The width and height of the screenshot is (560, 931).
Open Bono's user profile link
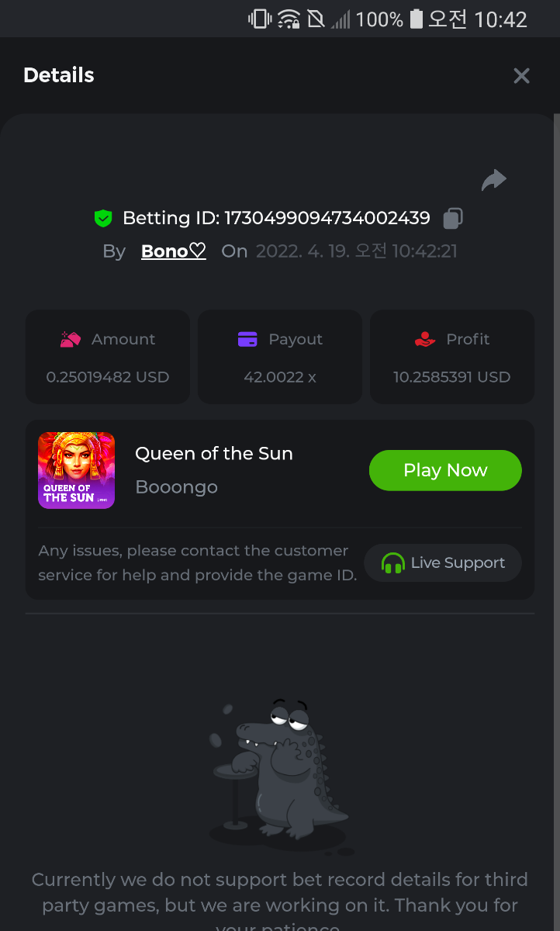173,251
